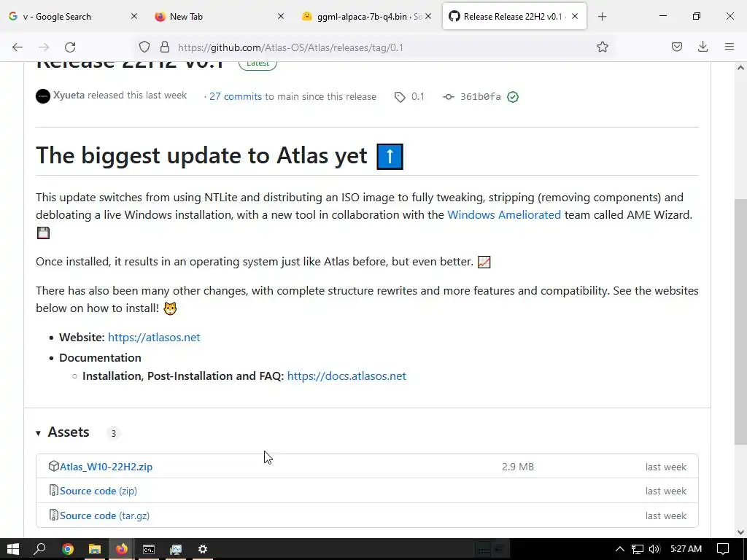Open commit 361b0fa

[480, 97]
